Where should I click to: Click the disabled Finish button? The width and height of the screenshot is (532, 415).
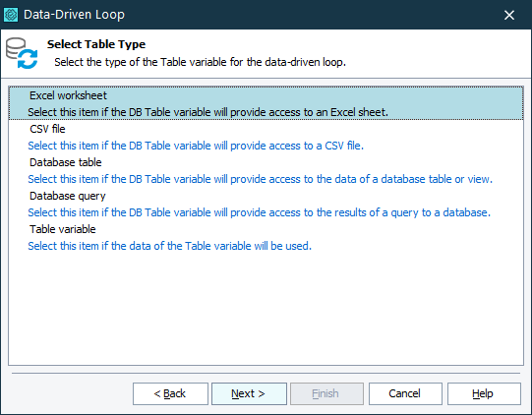click(x=326, y=393)
